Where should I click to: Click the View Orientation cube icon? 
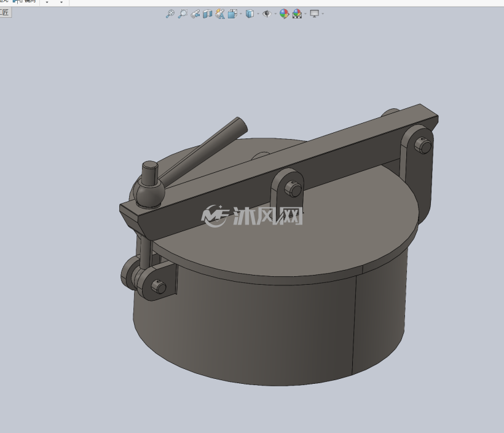[x=232, y=14]
